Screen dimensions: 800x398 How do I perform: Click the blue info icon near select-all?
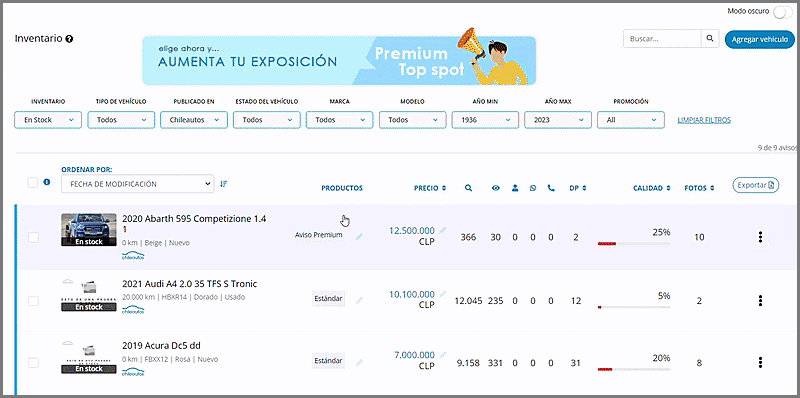coord(47,182)
